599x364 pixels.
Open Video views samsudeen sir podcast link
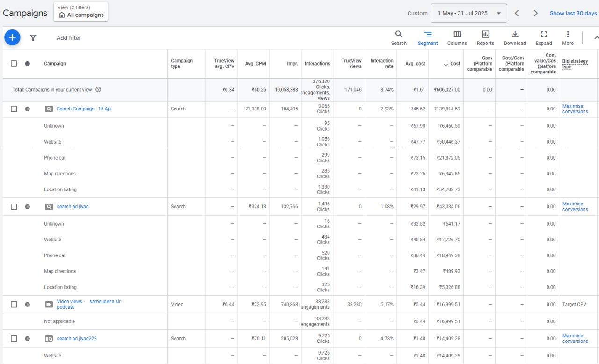[88, 305]
